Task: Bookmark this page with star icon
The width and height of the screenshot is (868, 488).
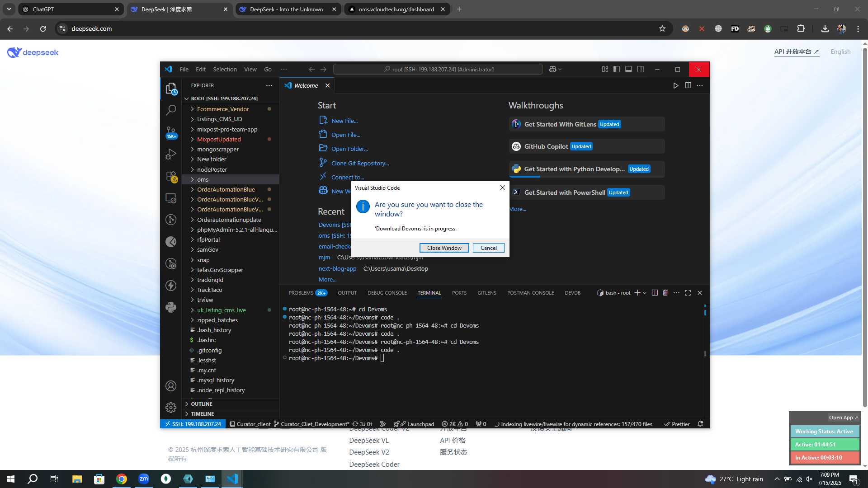Action: tap(662, 28)
